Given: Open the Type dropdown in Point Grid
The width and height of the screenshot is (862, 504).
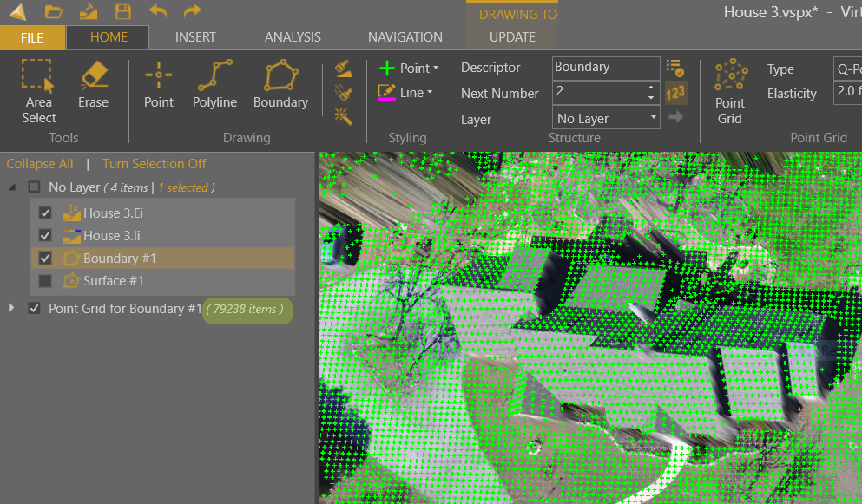Looking at the screenshot, I should (848, 69).
